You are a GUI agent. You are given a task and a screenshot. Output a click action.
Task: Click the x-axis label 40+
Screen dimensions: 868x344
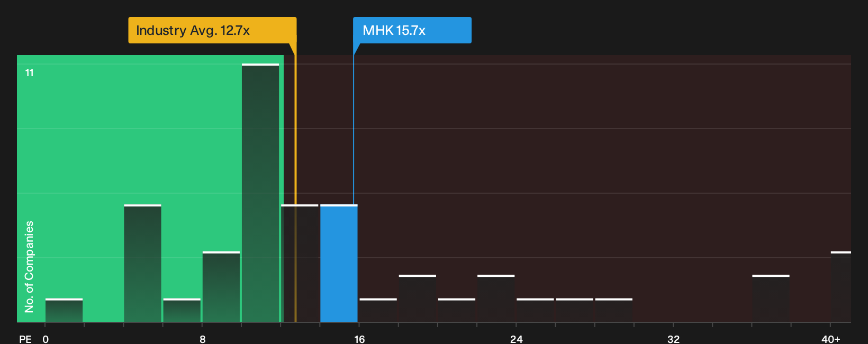tap(830, 339)
